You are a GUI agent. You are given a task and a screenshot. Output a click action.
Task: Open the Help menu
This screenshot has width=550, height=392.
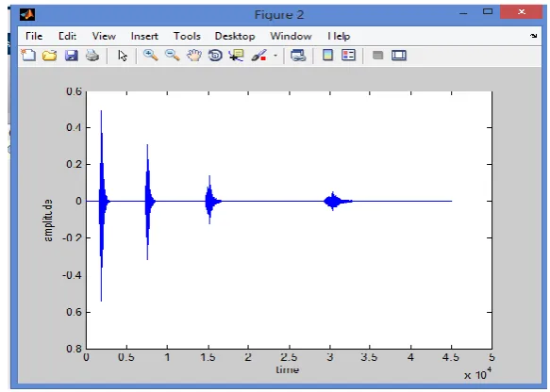[x=339, y=36]
